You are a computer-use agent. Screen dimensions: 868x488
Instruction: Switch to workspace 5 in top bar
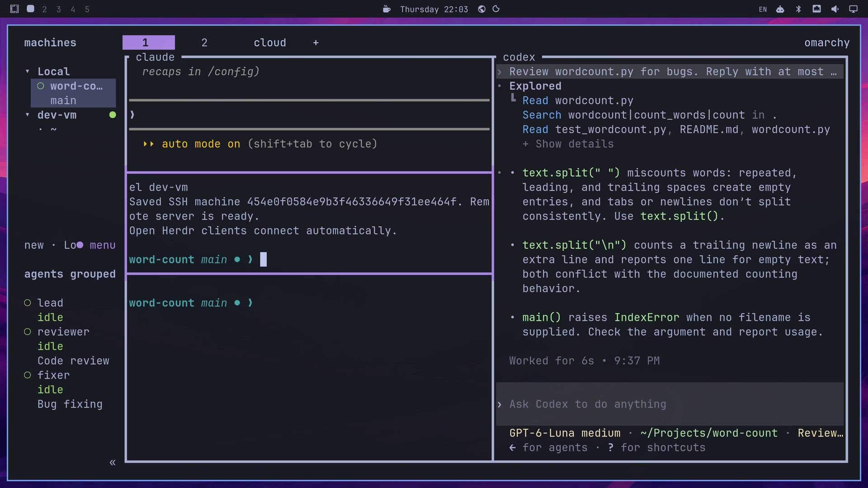coord(87,9)
